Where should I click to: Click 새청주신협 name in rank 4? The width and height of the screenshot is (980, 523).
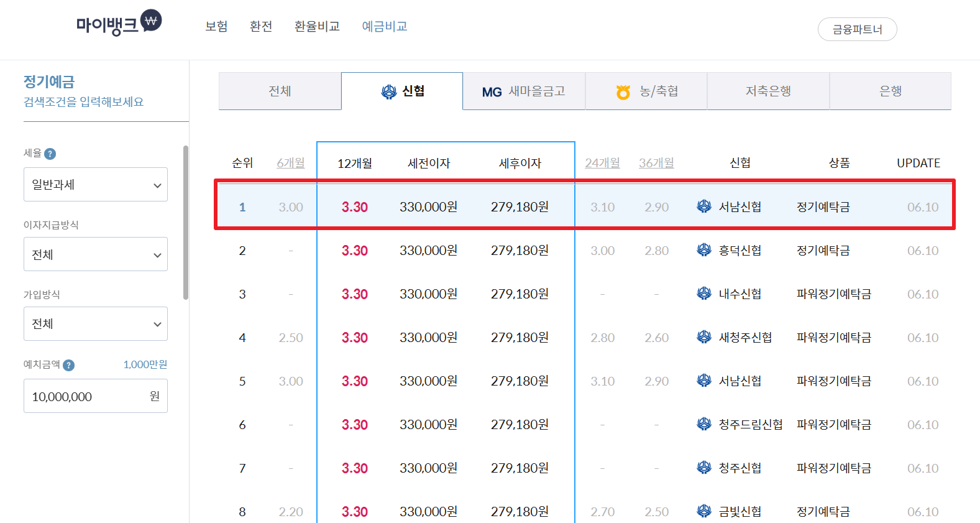tap(746, 338)
